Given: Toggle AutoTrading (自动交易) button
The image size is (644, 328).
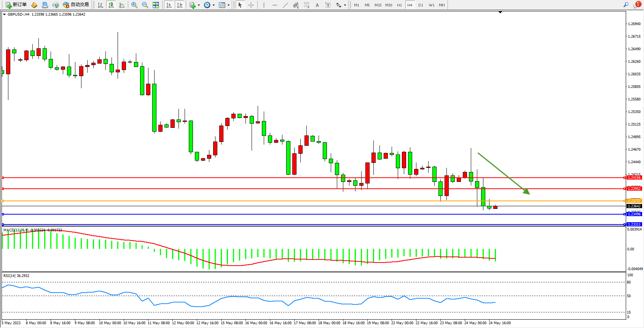Looking at the screenshot, I should (x=76, y=5).
